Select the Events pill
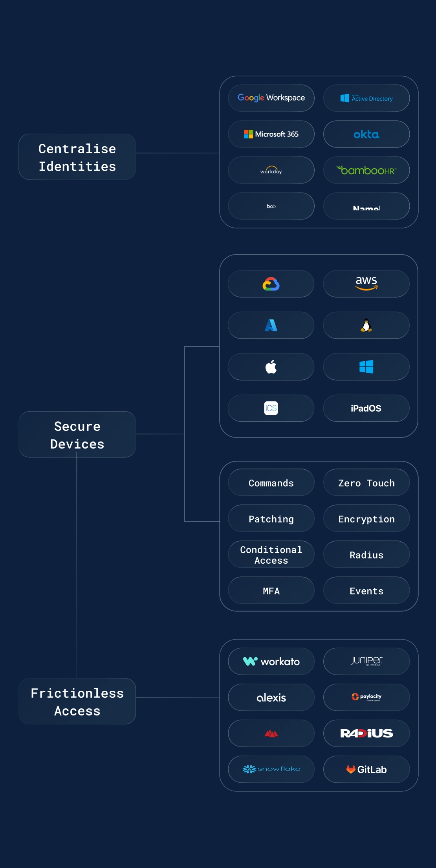436x868 pixels. [x=366, y=590]
